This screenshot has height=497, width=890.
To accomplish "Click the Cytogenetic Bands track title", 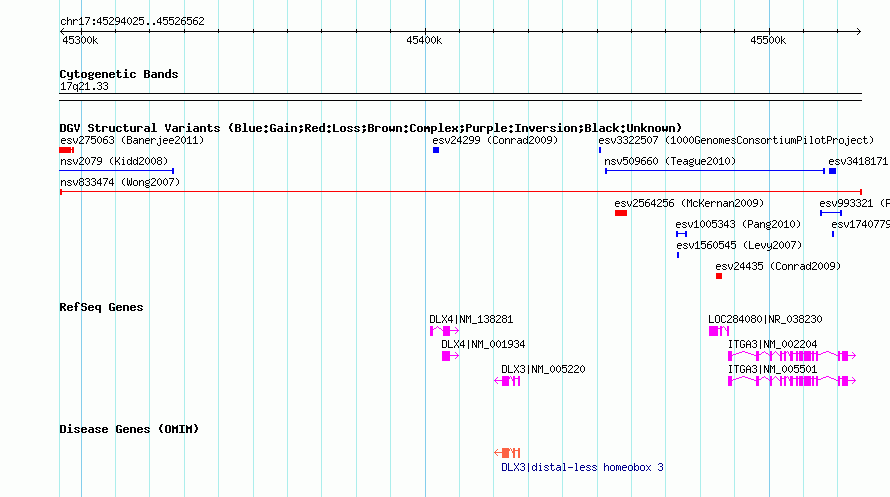I will 119,74.
